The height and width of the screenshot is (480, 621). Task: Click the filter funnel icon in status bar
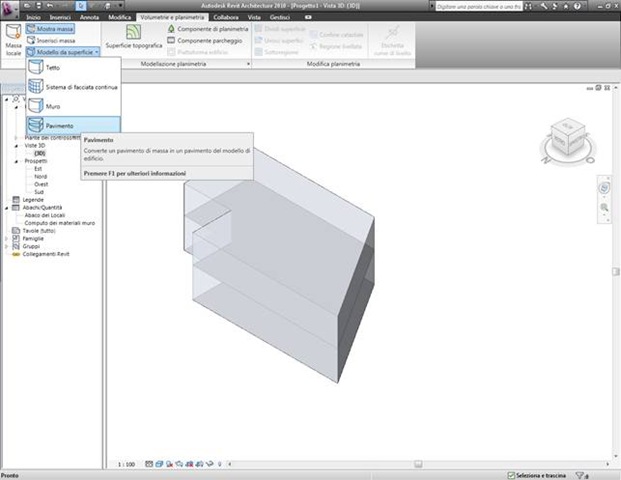[580, 475]
